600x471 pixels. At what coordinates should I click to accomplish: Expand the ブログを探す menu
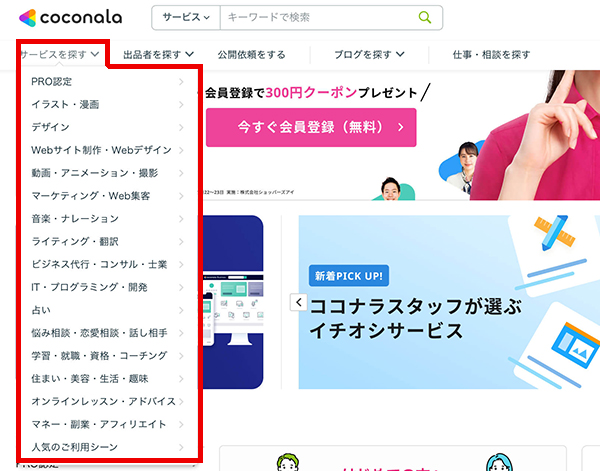[369, 54]
